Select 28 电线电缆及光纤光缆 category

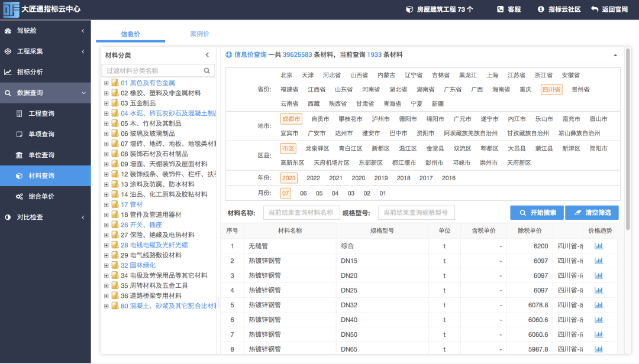point(154,245)
